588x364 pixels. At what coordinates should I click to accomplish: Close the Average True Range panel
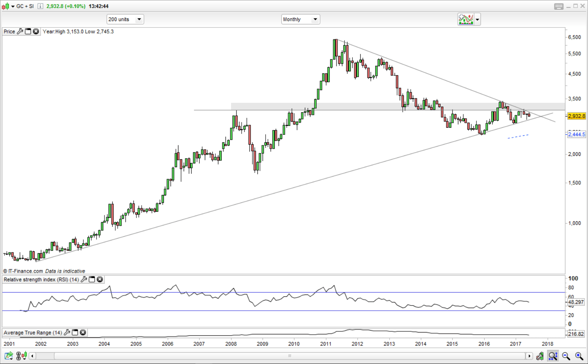(83, 332)
